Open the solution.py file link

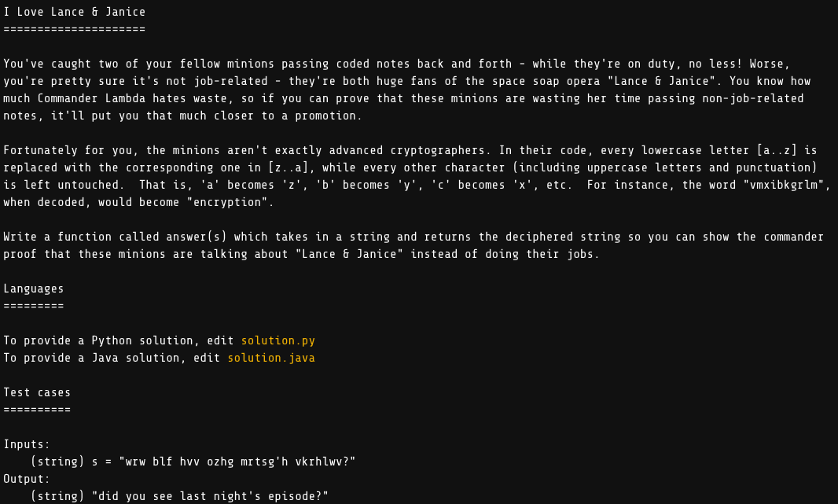[277, 340]
